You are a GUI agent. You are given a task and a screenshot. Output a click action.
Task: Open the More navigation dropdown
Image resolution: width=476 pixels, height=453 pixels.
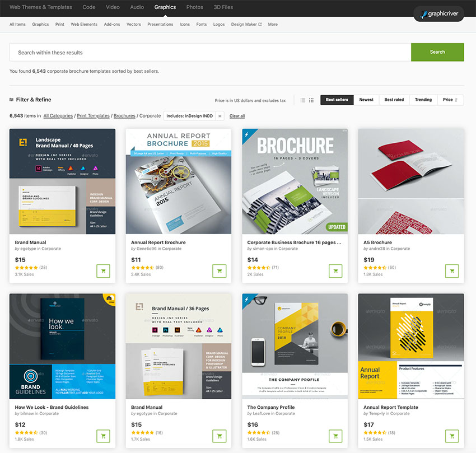273,25
